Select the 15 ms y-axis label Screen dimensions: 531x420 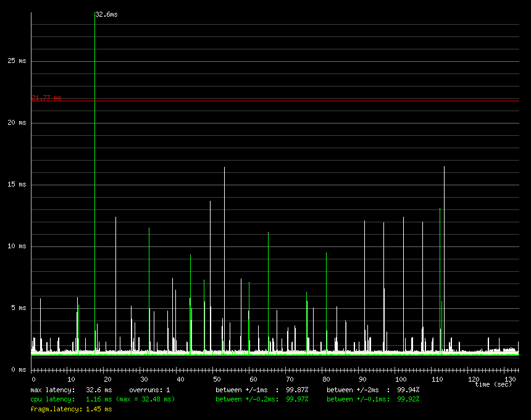click(17, 185)
